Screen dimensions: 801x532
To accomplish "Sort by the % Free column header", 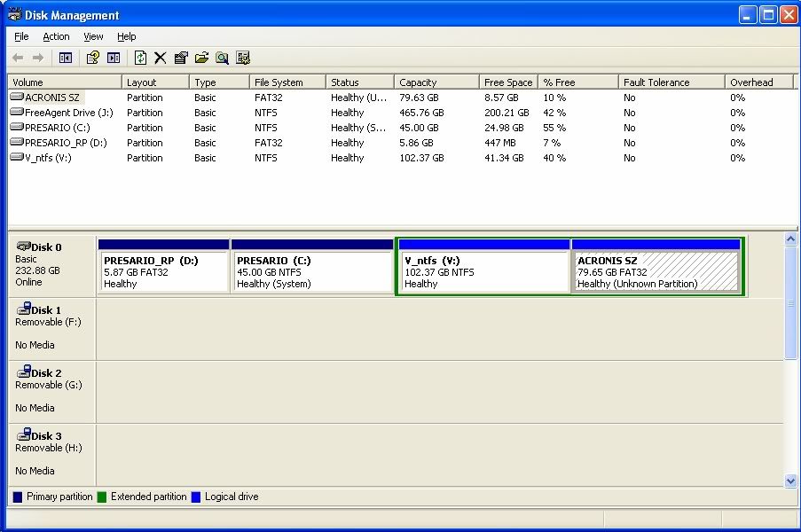I will [x=577, y=82].
